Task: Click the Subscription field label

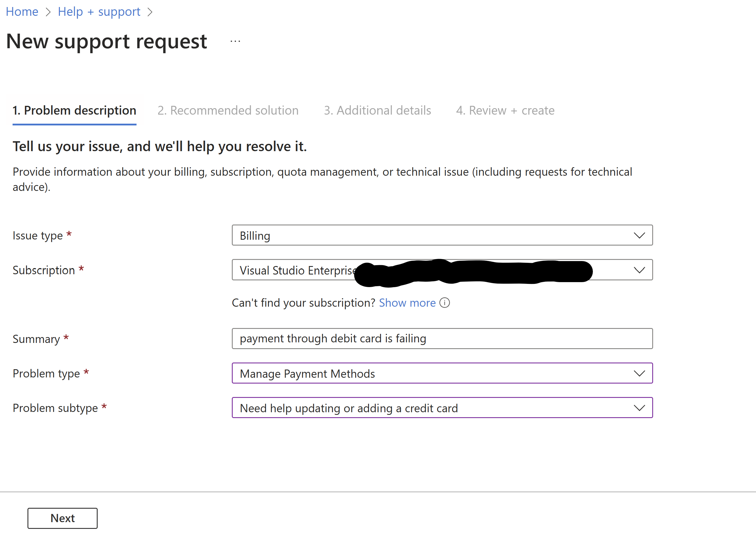Action: pos(44,270)
